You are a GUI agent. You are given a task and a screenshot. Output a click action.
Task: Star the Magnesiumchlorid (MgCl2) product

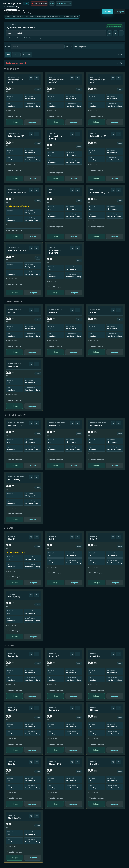point(113,78)
